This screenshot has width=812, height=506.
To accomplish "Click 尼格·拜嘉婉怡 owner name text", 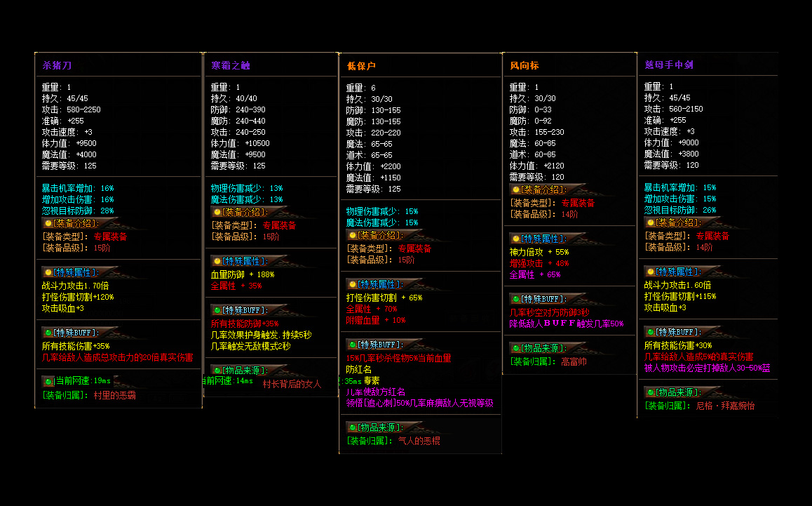I will (725, 406).
